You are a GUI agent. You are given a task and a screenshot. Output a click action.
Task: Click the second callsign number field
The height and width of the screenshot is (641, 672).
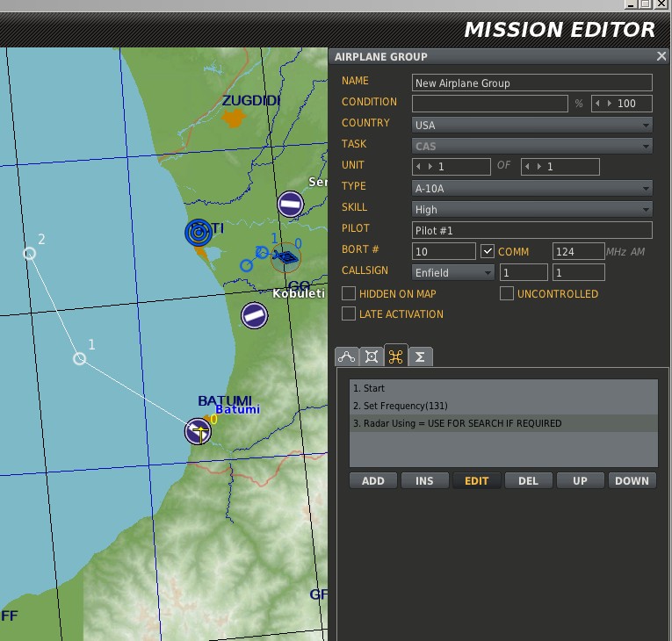[578, 272]
